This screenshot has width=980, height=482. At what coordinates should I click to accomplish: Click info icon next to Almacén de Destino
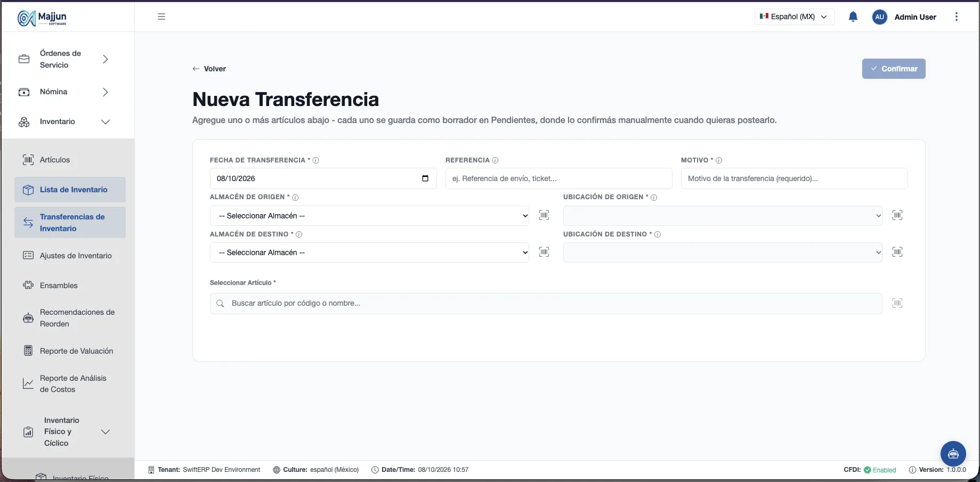point(299,234)
